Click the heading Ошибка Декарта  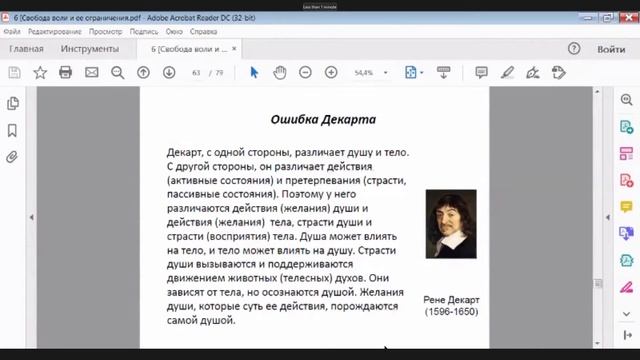click(323, 120)
